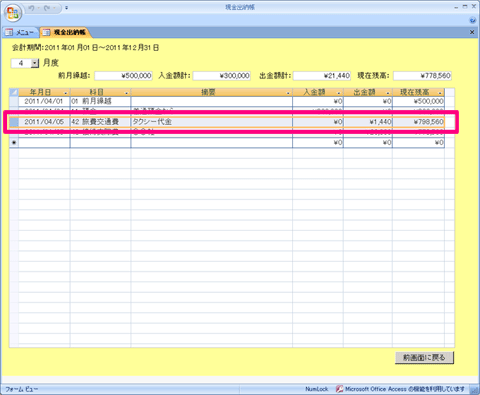
Task: Click the 前月繰越 field showing ¥500,000
Action: (x=123, y=76)
